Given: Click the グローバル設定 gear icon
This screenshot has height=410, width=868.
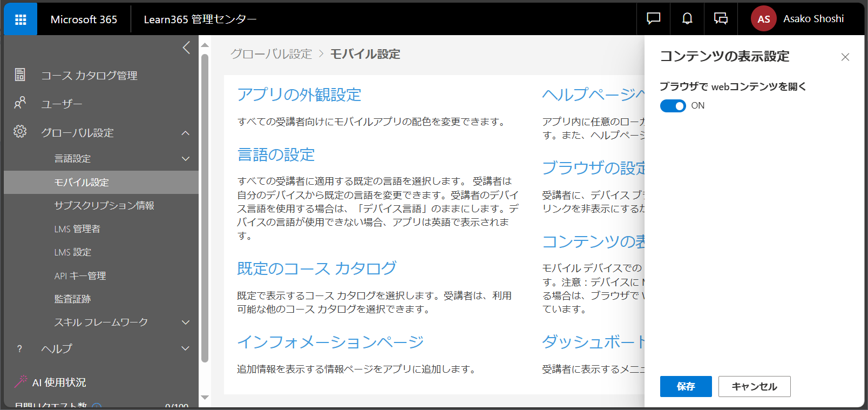Looking at the screenshot, I should 20,131.
